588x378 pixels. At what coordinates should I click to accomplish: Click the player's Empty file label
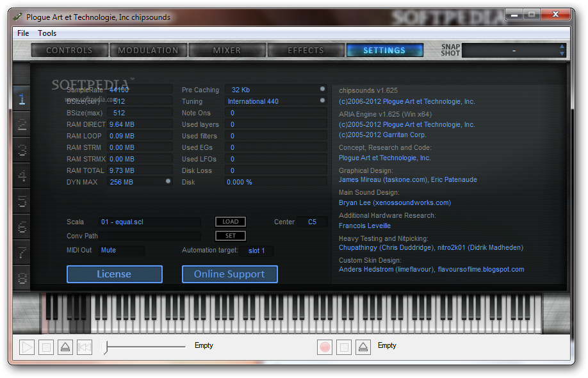(x=204, y=345)
